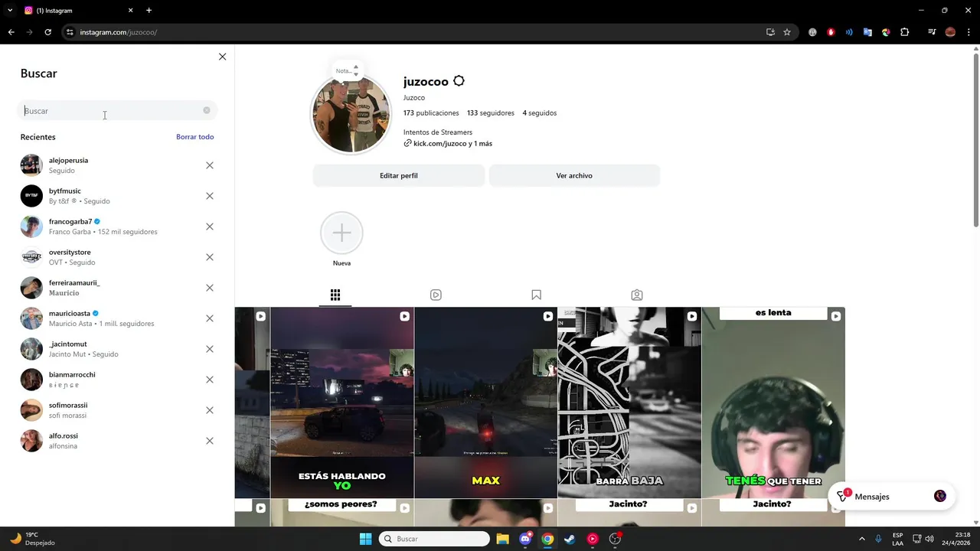The height and width of the screenshot is (551, 980).
Task: Go back with browser back arrow
Action: [x=11, y=32]
